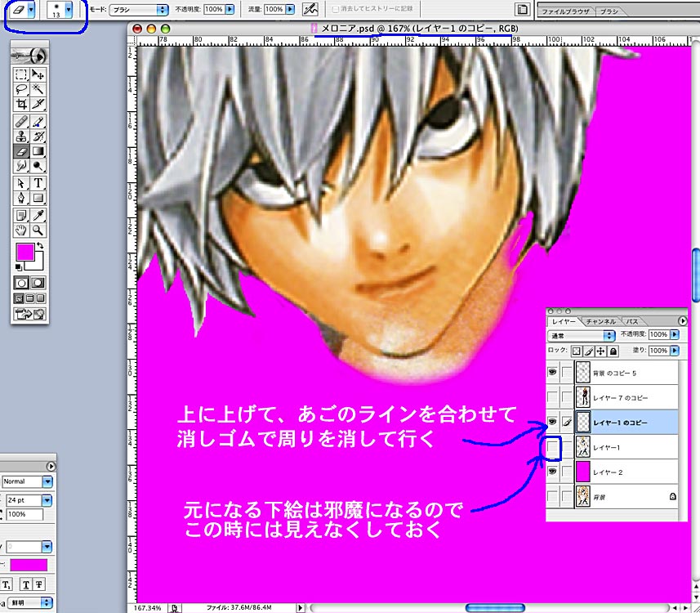Click the foreground magenta color swatch
Viewport: 700px width, 613px height.
pos(25,252)
